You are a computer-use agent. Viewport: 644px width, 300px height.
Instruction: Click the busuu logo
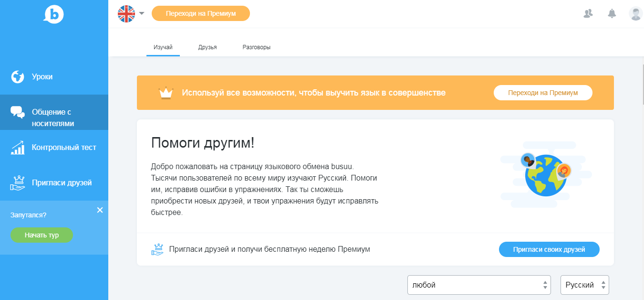54,14
